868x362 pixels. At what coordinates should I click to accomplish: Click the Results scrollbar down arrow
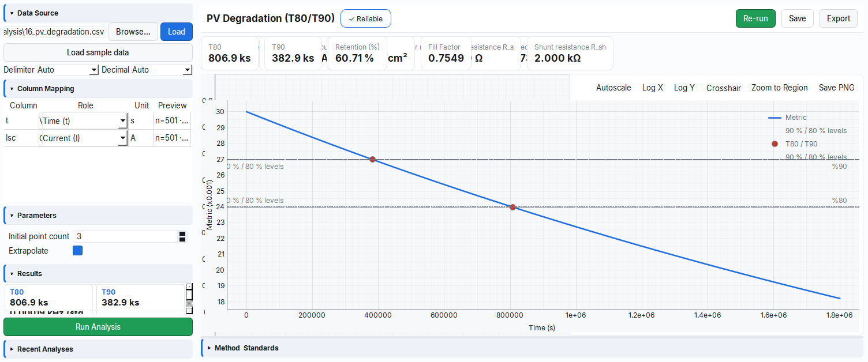click(x=189, y=311)
